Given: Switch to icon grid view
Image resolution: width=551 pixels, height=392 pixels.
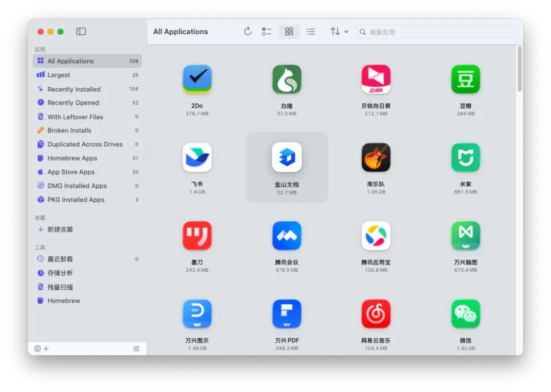Looking at the screenshot, I should click(289, 32).
